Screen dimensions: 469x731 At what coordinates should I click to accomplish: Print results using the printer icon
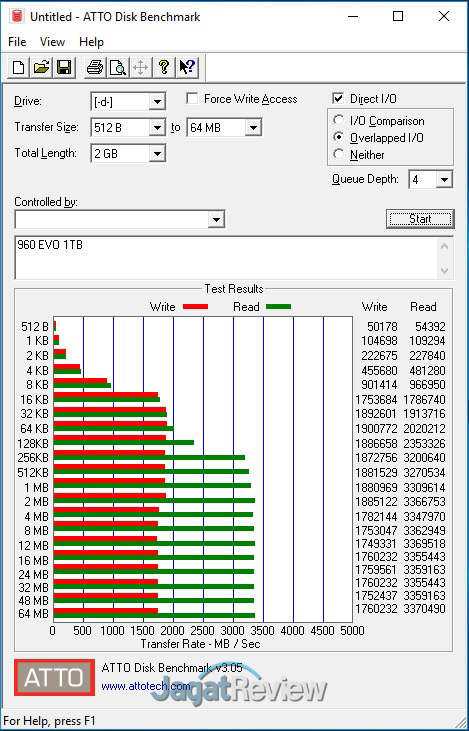click(x=95, y=68)
